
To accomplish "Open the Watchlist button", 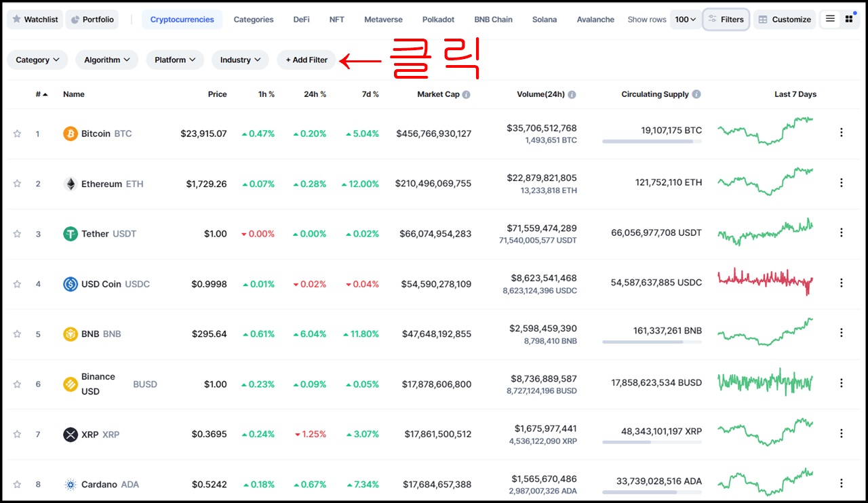I will [x=35, y=20].
